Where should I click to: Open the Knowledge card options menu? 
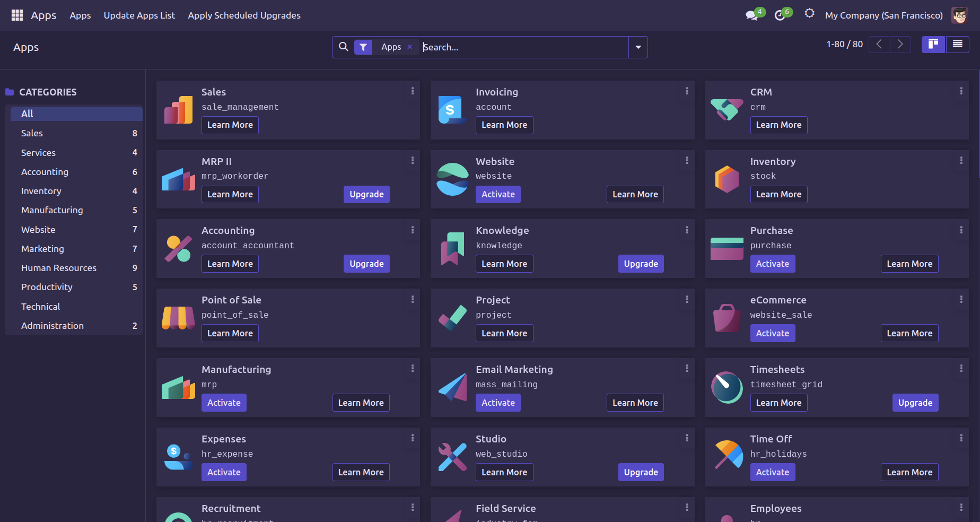click(x=687, y=230)
